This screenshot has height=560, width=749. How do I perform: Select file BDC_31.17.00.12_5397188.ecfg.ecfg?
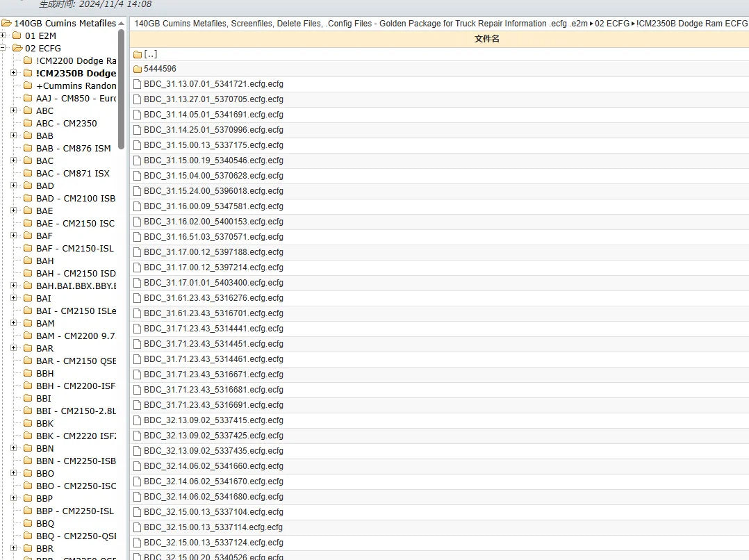click(213, 252)
